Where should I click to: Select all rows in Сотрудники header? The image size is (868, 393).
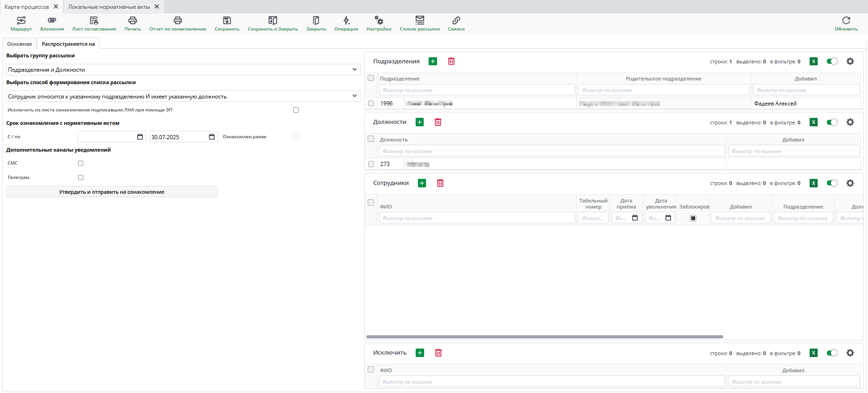[x=371, y=203]
